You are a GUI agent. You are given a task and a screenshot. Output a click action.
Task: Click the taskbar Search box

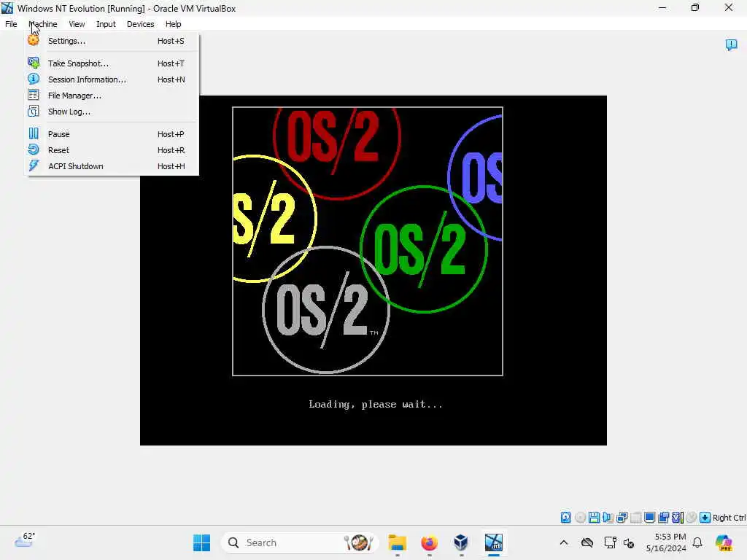(299, 542)
